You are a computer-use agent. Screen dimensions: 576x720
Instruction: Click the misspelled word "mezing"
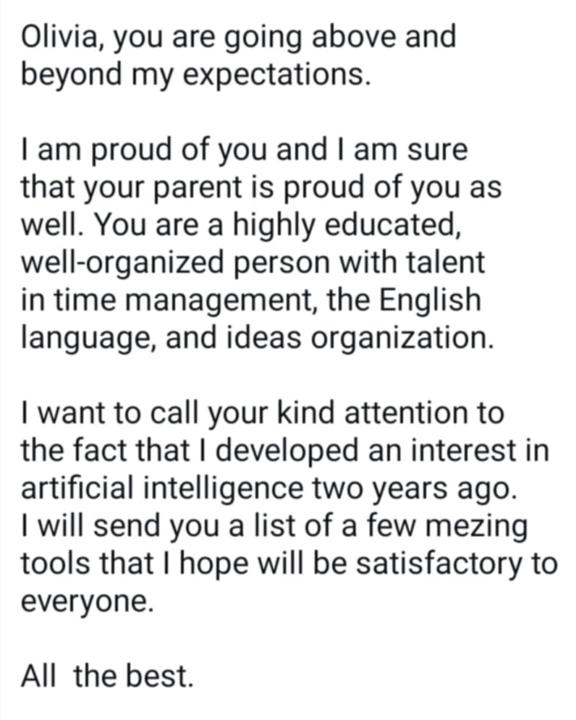click(476, 526)
